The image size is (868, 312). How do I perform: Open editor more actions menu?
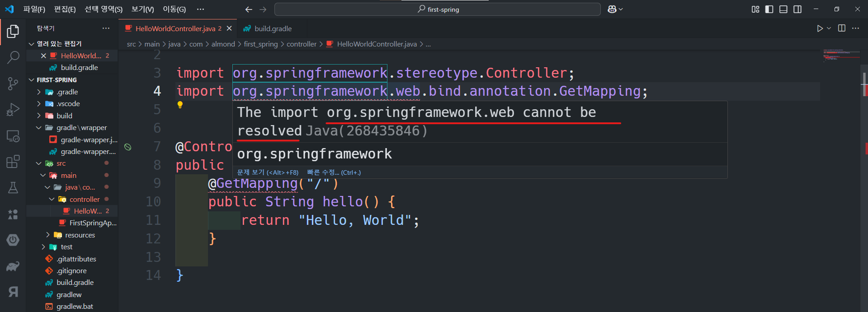coord(855,28)
